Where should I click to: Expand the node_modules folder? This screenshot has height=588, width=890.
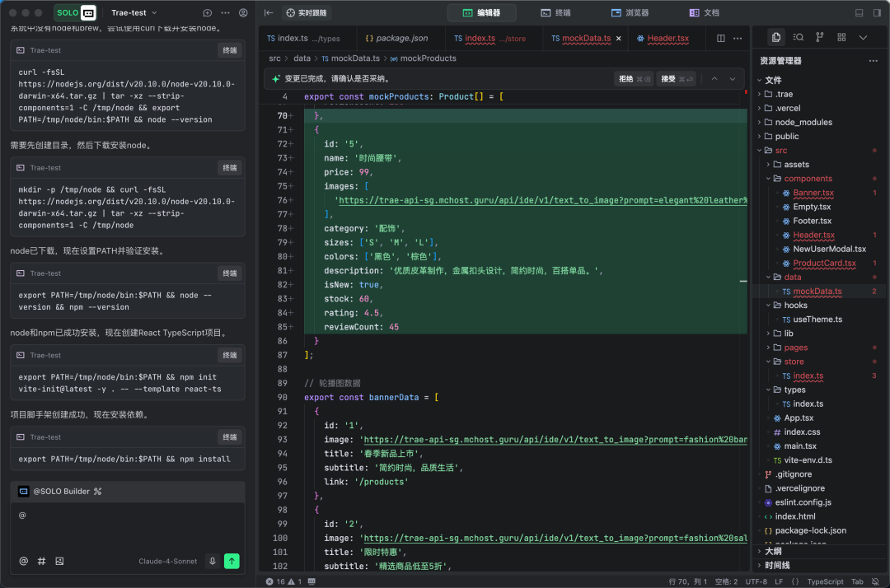coord(803,122)
